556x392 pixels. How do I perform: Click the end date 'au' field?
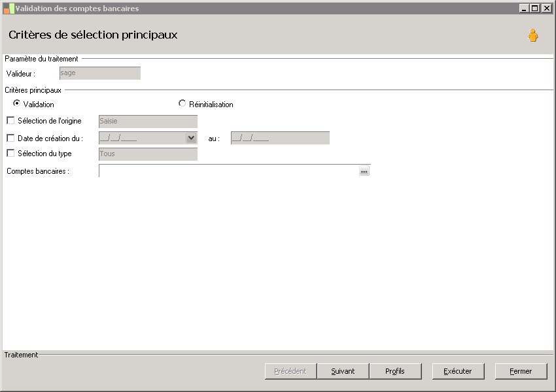(x=280, y=138)
